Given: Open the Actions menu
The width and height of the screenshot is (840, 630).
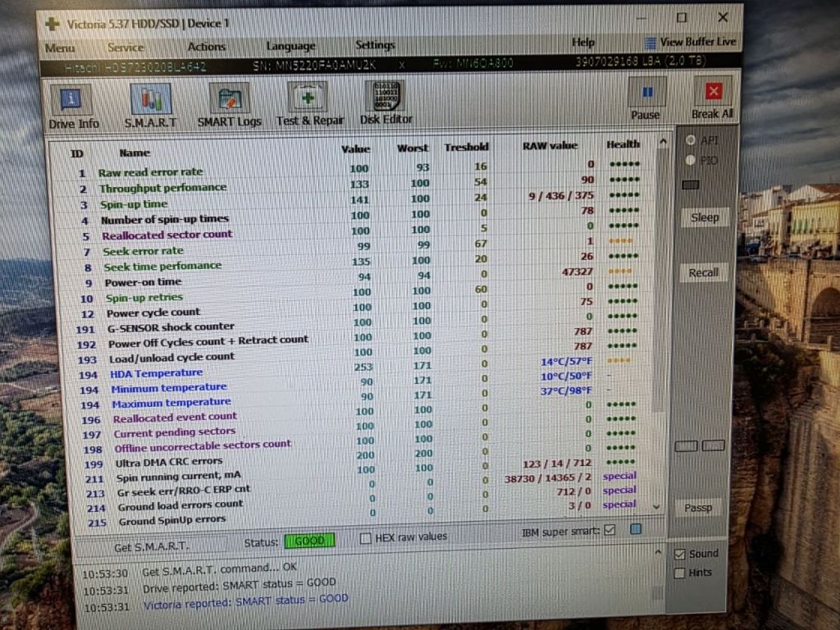Looking at the screenshot, I should point(206,47).
